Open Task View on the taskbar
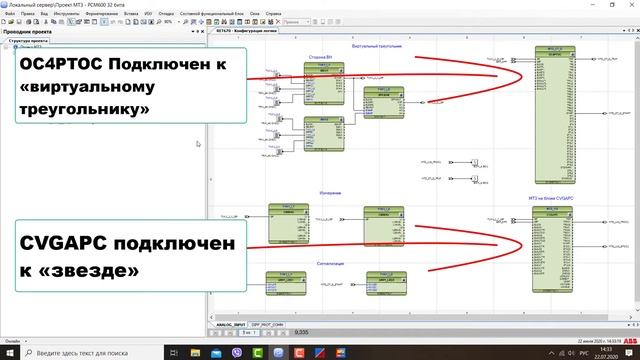The height and width of the screenshot is (360, 640). (x=174, y=353)
